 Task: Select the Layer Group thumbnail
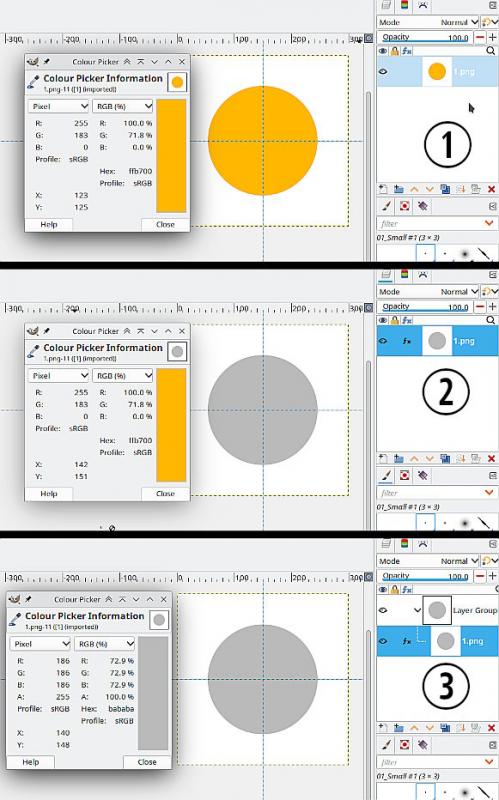tap(437, 610)
